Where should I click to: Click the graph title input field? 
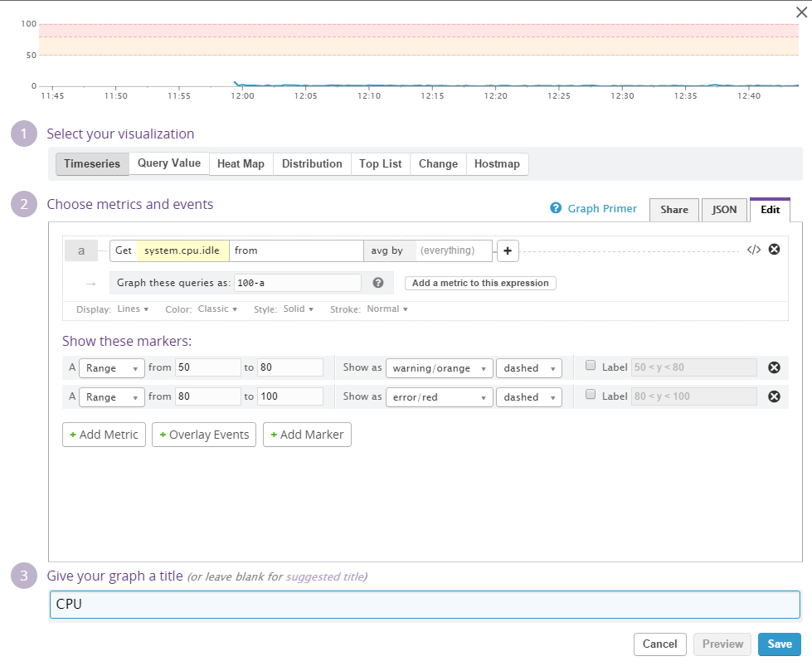(425, 605)
